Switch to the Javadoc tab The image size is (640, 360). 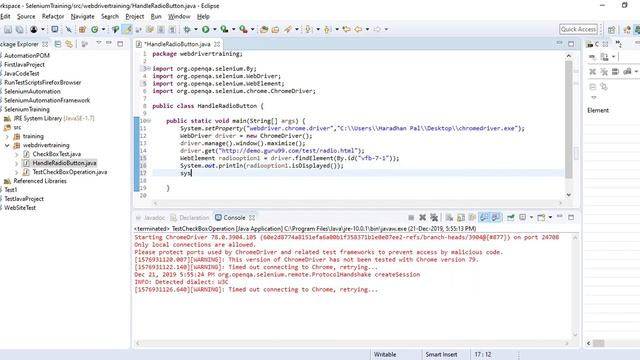point(150,218)
